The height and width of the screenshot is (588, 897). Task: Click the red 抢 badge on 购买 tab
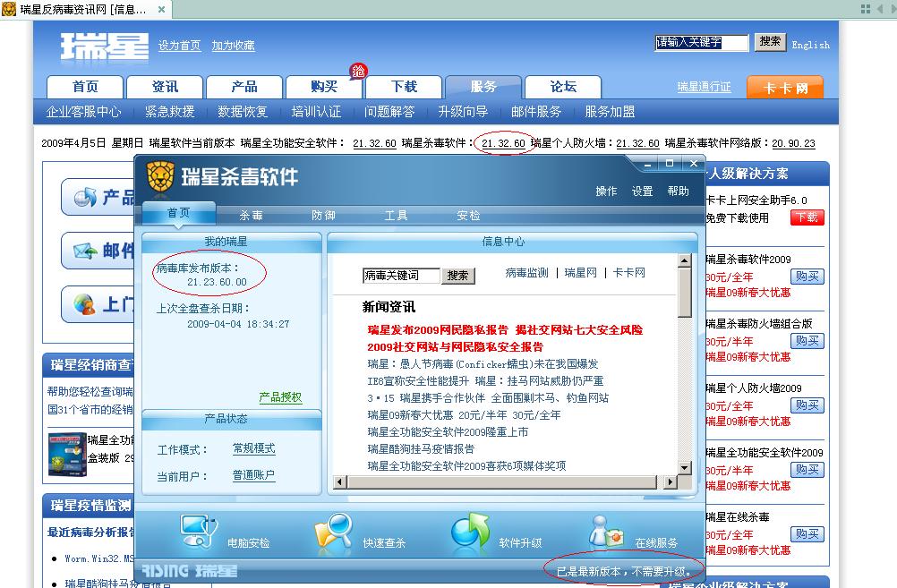tap(359, 71)
